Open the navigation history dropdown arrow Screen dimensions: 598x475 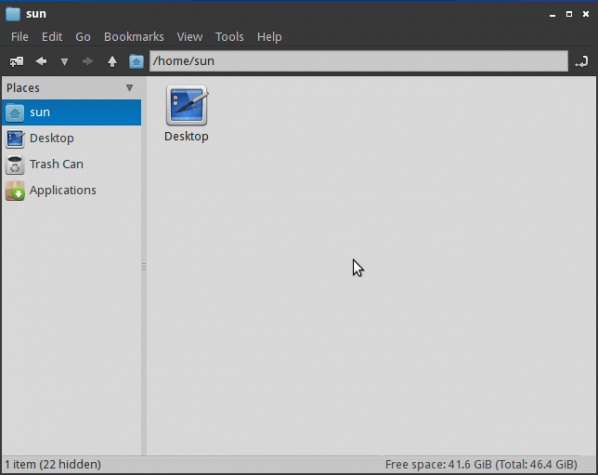[x=64, y=61]
